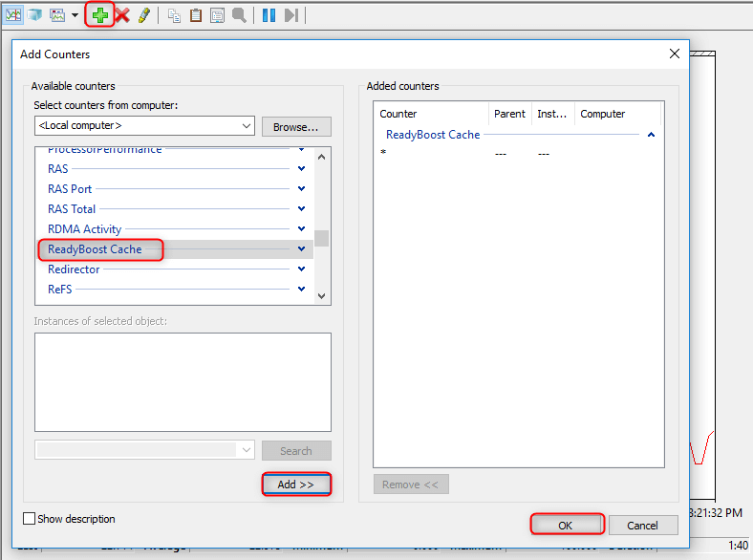Click the Copy Properties toolbar icon
The height and width of the screenshot is (560, 753).
pos(174,15)
